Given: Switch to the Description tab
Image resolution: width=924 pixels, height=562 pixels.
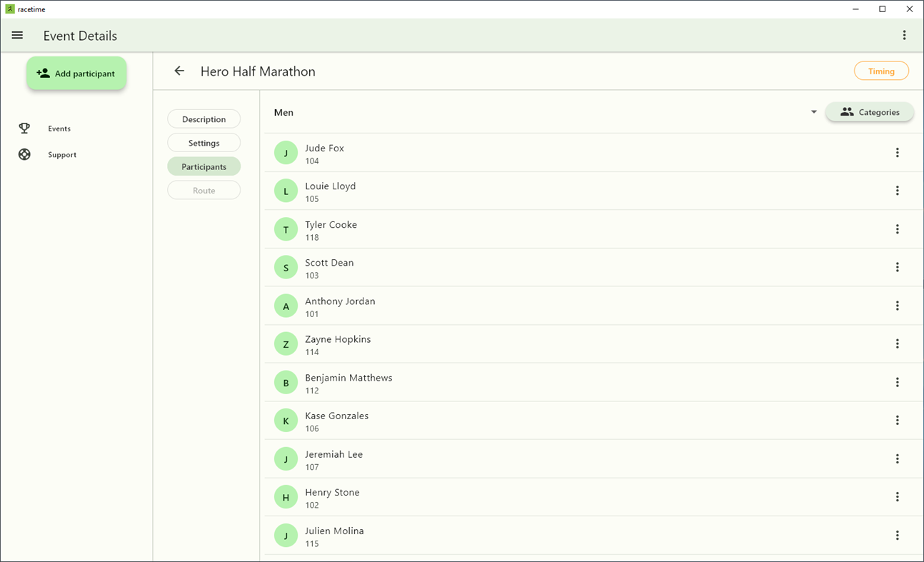Looking at the screenshot, I should click(x=204, y=119).
